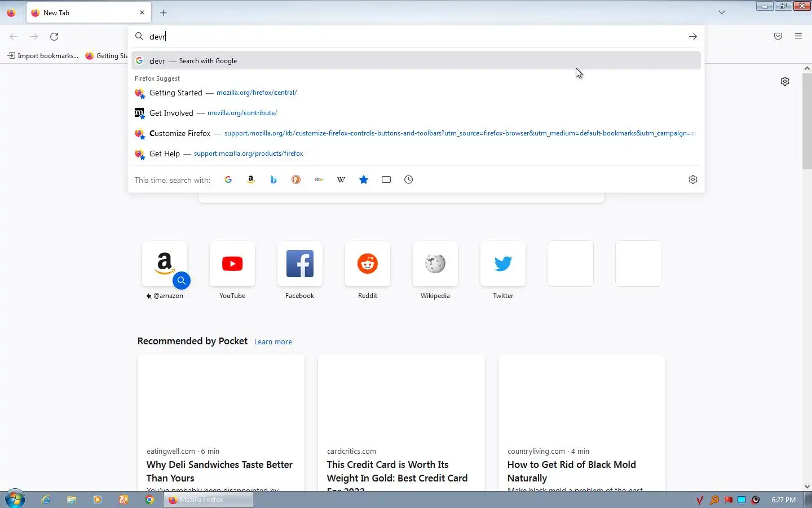Search this time with Bing

pos(273,179)
